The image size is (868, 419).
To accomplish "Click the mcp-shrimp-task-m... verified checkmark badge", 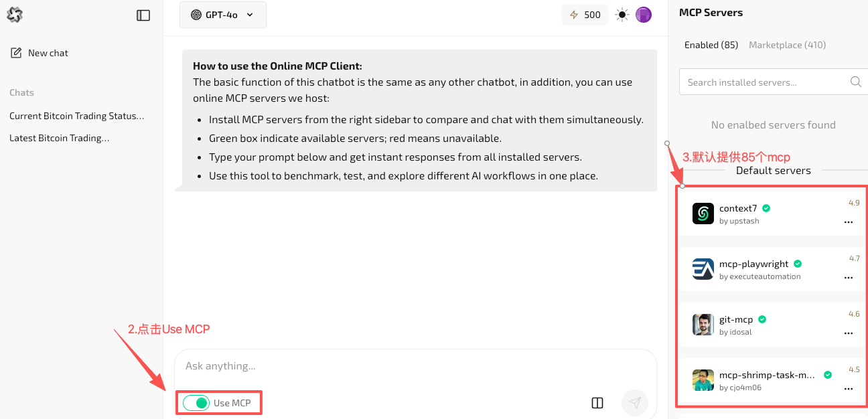I will tap(828, 375).
